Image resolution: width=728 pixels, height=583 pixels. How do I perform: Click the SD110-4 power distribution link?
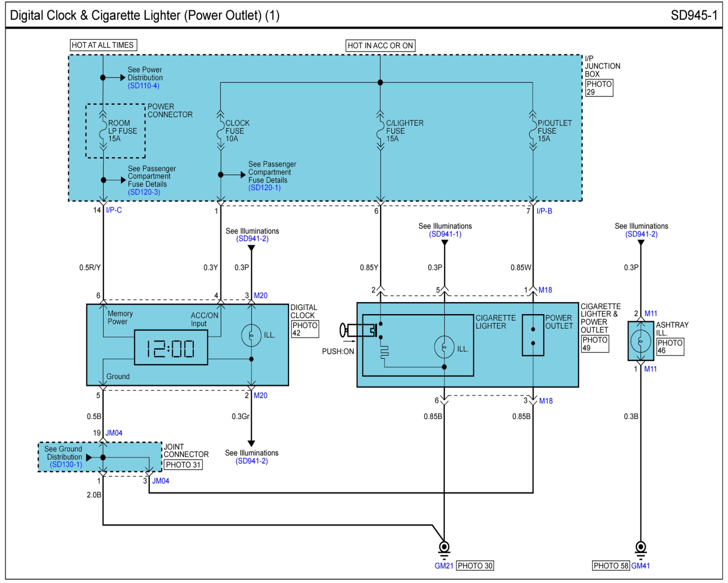point(144,86)
